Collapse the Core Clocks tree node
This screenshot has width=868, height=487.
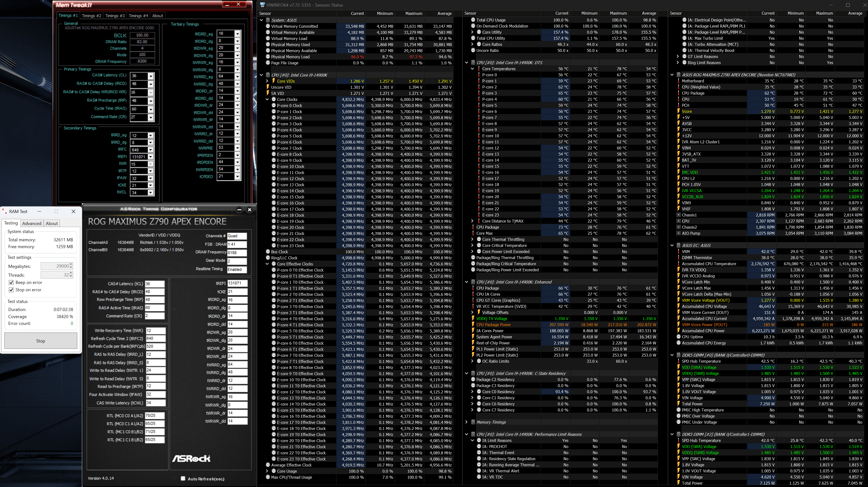pos(268,99)
